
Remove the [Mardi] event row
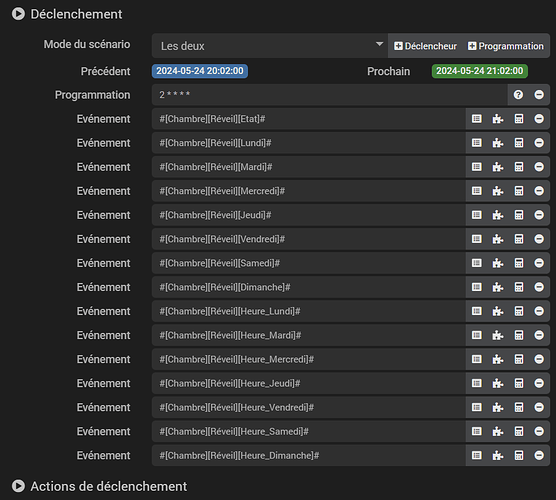[539, 167]
